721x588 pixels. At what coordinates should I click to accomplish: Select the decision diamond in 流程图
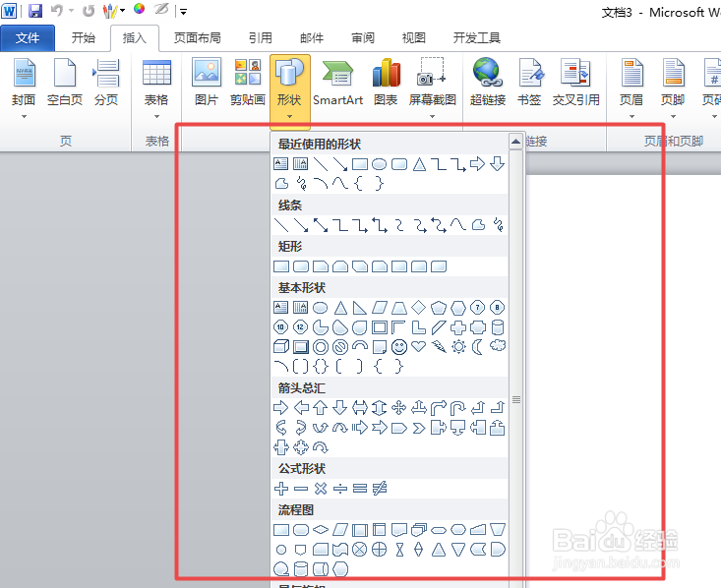click(321, 530)
